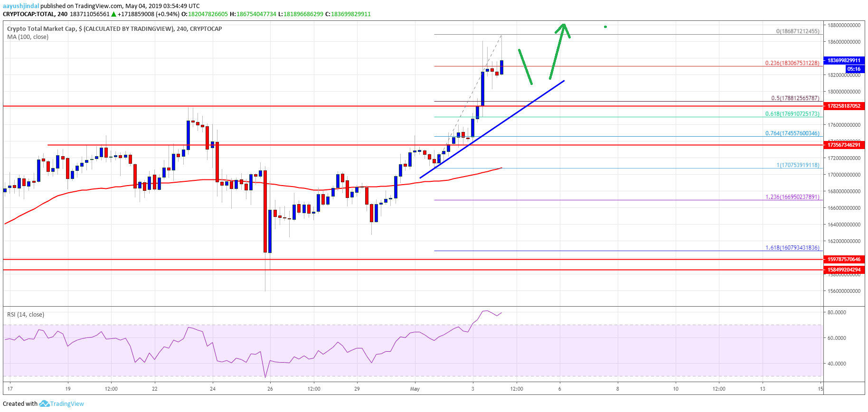Click the 26 date on time axis
This screenshot has width=868, height=412.
tap(270, 389)
